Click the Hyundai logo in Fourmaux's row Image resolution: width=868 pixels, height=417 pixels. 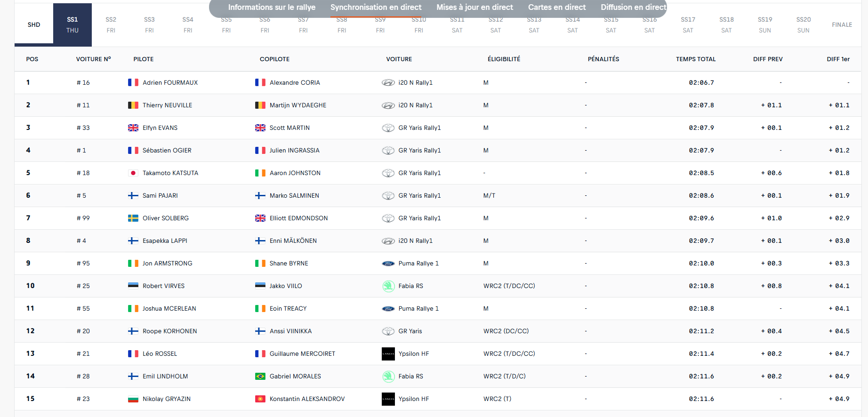click(x=388, y=82)
